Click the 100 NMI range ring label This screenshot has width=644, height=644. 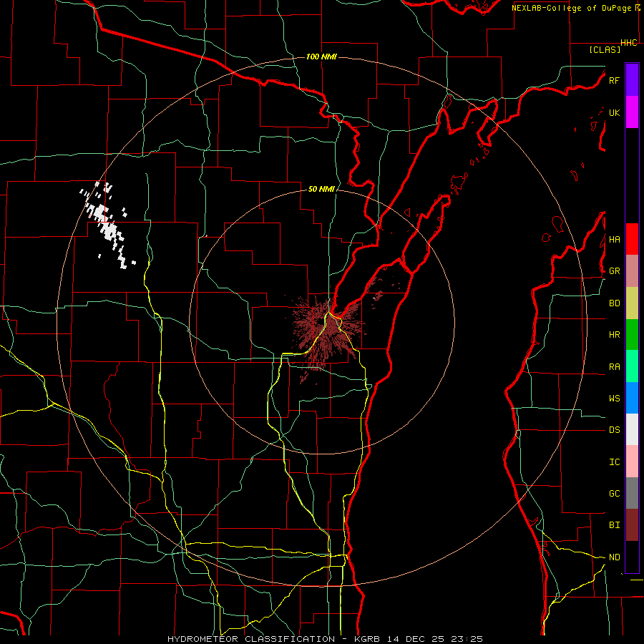321,57
